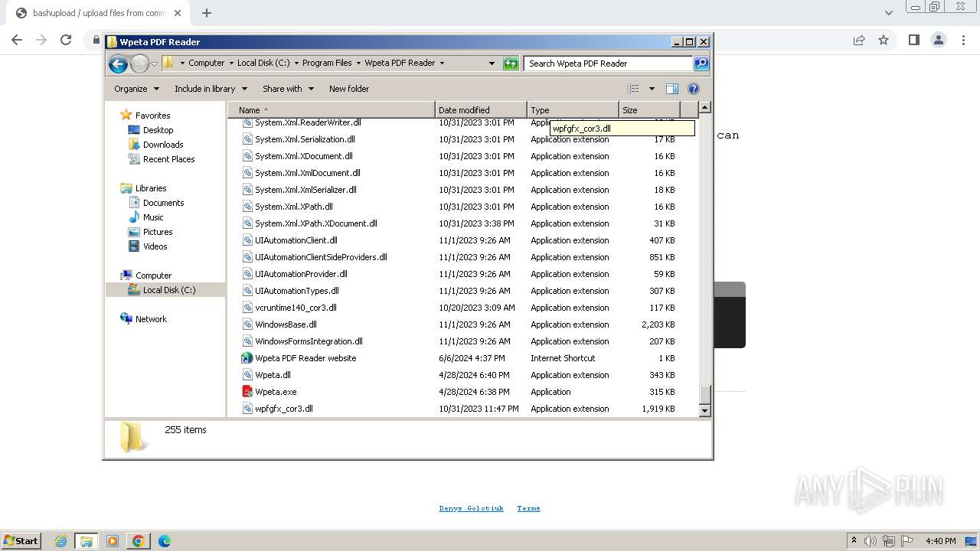Screen dimensions: 980x551
Task: Open the Denys Golotiuk link on webpage
Action: (x=471, y=508)
